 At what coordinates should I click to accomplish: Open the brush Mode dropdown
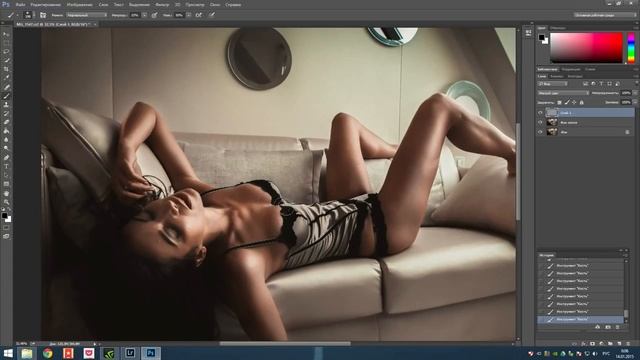tap(87, 15)
